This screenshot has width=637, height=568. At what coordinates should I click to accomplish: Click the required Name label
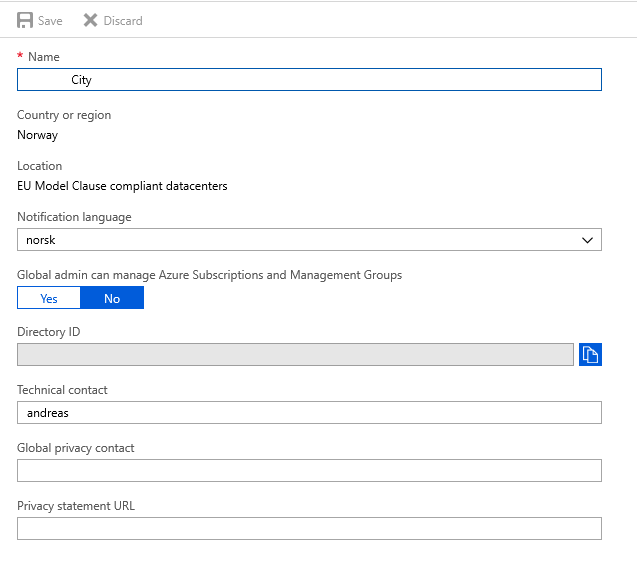(x=43, y=57)
